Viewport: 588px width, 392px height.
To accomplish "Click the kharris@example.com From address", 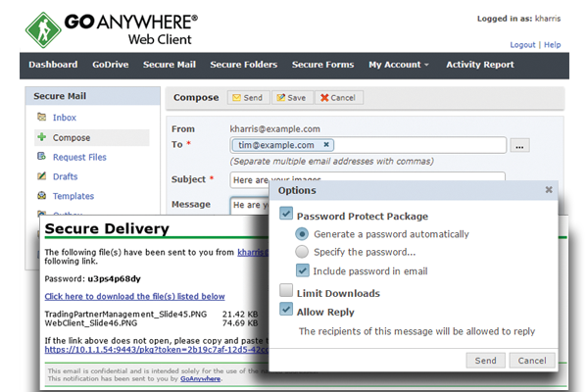I will 274,129.
